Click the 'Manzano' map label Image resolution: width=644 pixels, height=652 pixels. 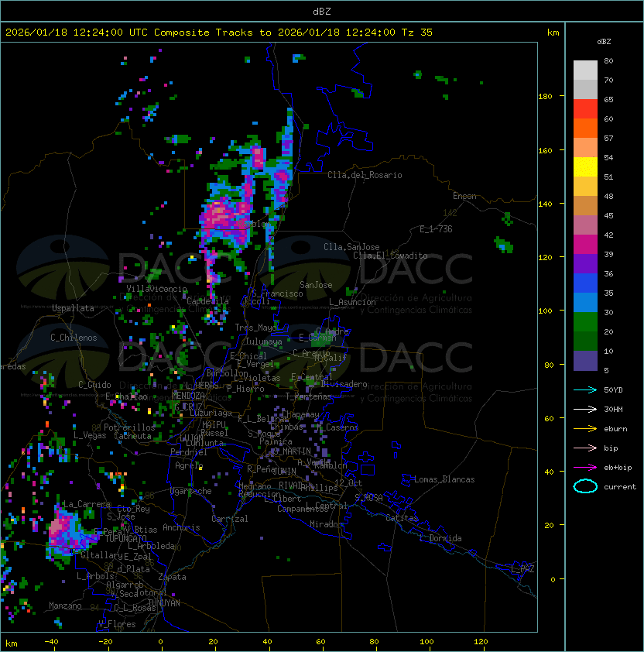point(65,606)
